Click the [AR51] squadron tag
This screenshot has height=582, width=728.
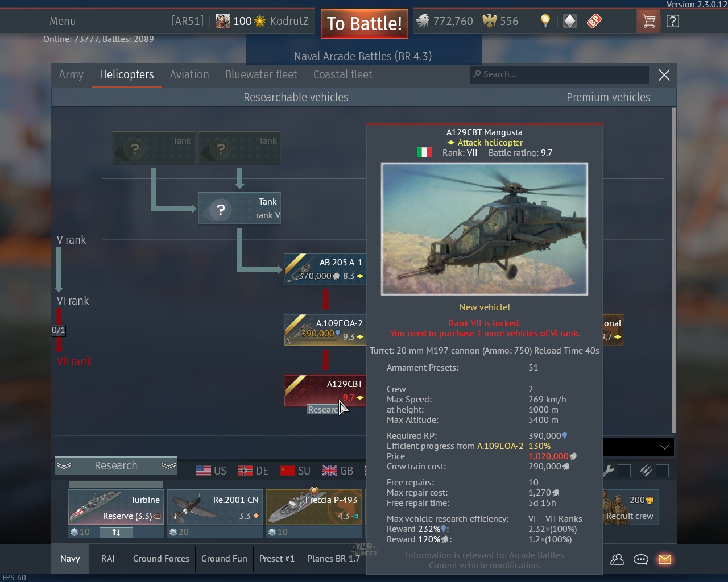tap(188, 22)
